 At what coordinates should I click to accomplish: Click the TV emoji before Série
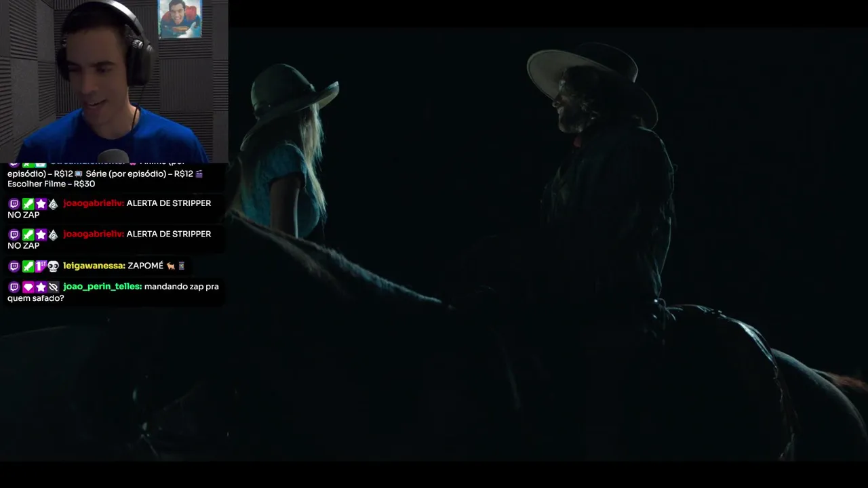(78, 174)
